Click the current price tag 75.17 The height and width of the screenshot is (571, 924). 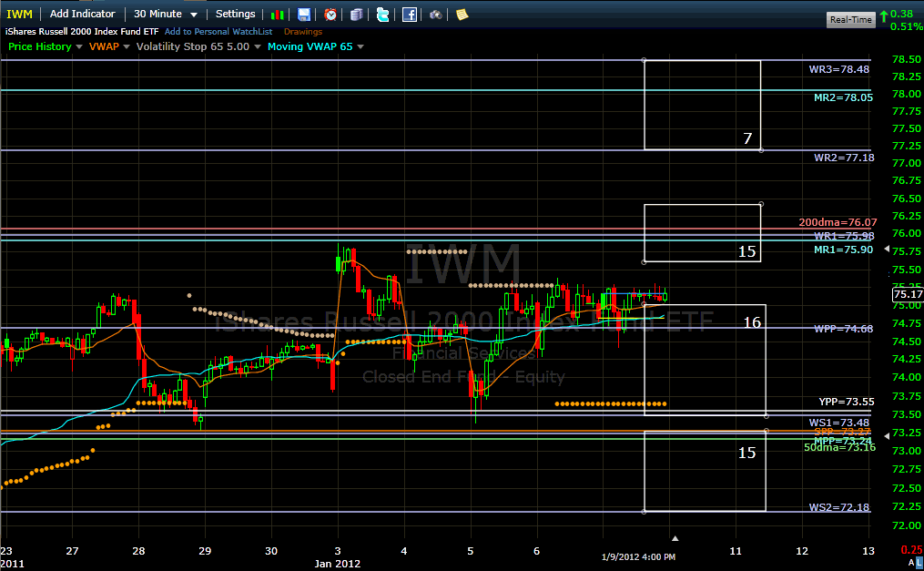pyautogui.click(x=909, y=294)
